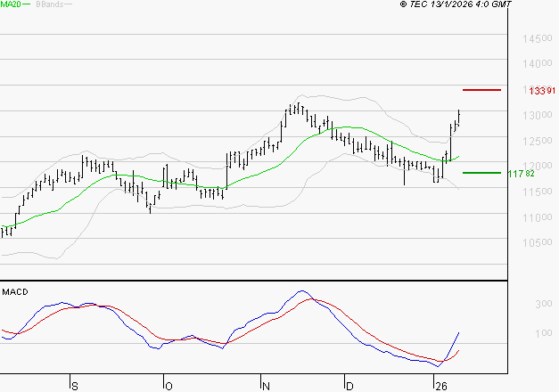Click the BBands legend label
Image resolution: width=559 pixels, height=392 pixels.
pos(49,5)
